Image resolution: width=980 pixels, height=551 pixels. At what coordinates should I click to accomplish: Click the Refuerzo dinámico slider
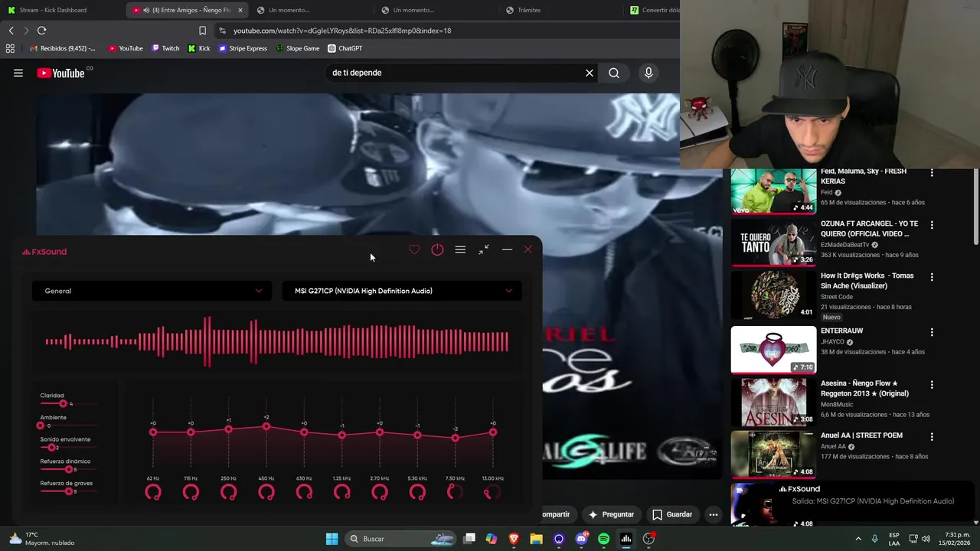pos(68,469)
